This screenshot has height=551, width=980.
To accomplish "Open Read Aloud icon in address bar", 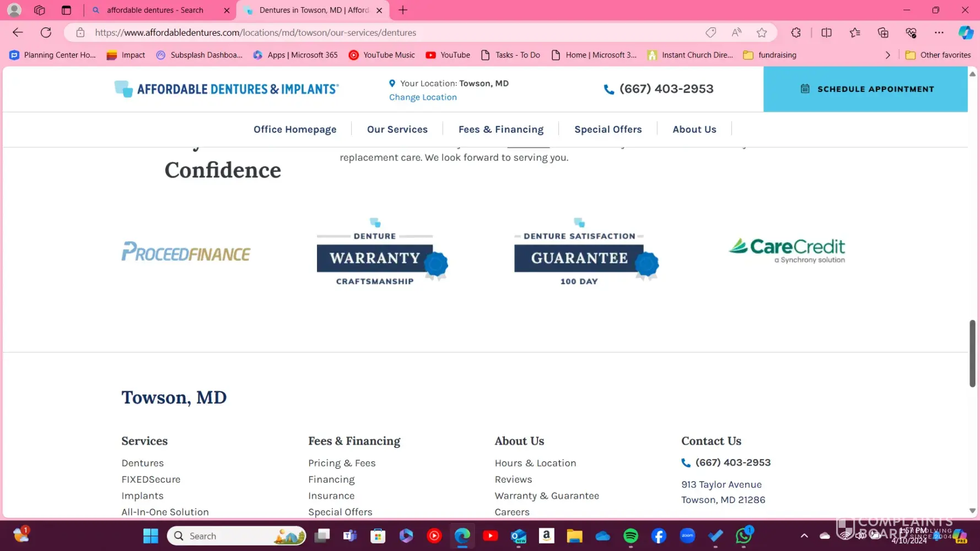I will pyautogui.click(x=736, y=33).
